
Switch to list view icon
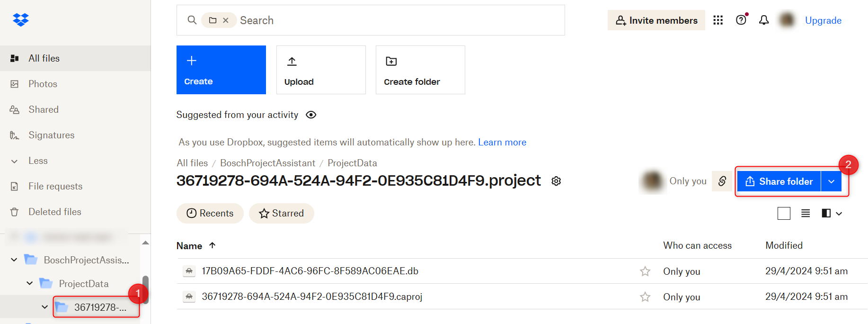point(806,214)
